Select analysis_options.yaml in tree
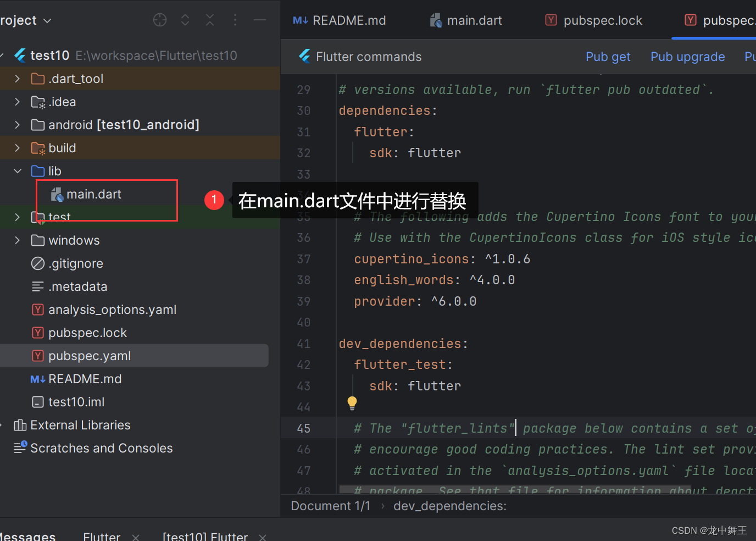Screen dimensions: 756x541 tap(112, 310)
